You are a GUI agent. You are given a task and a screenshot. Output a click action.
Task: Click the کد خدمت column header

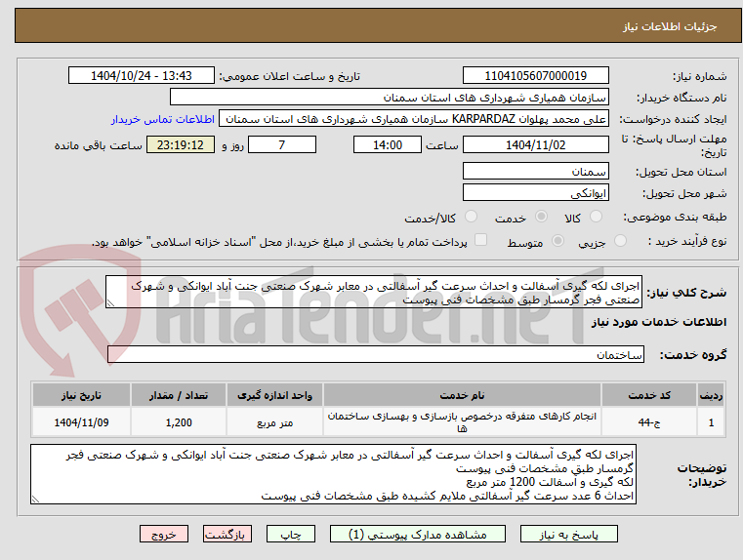649,395
